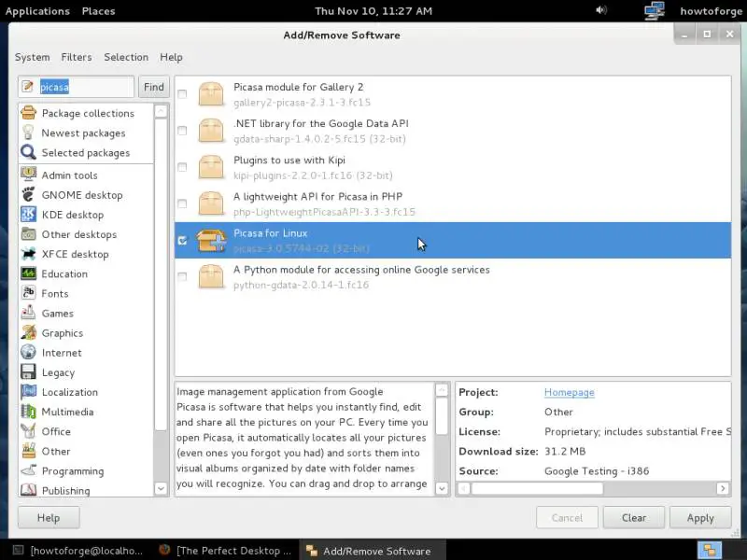Click the category list vertical scrollbar thumb

(161, 274)
